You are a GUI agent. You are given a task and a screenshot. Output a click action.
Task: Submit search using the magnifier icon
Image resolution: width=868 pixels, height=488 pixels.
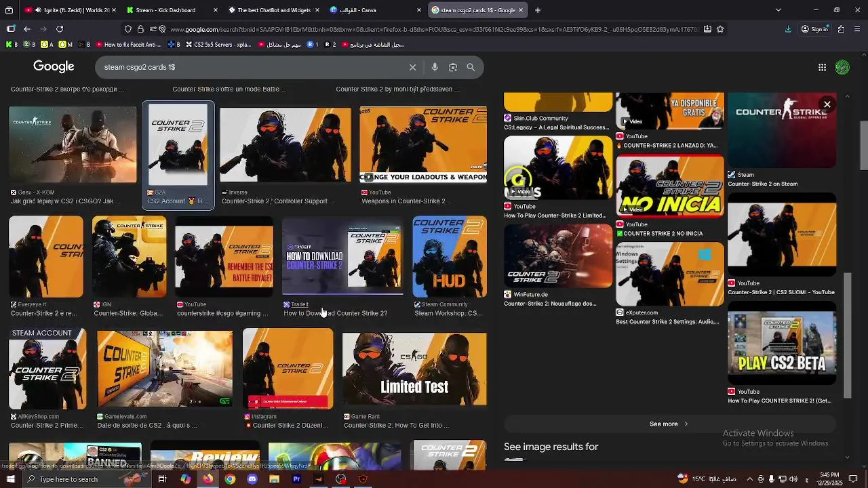click(x=471, y=67)
